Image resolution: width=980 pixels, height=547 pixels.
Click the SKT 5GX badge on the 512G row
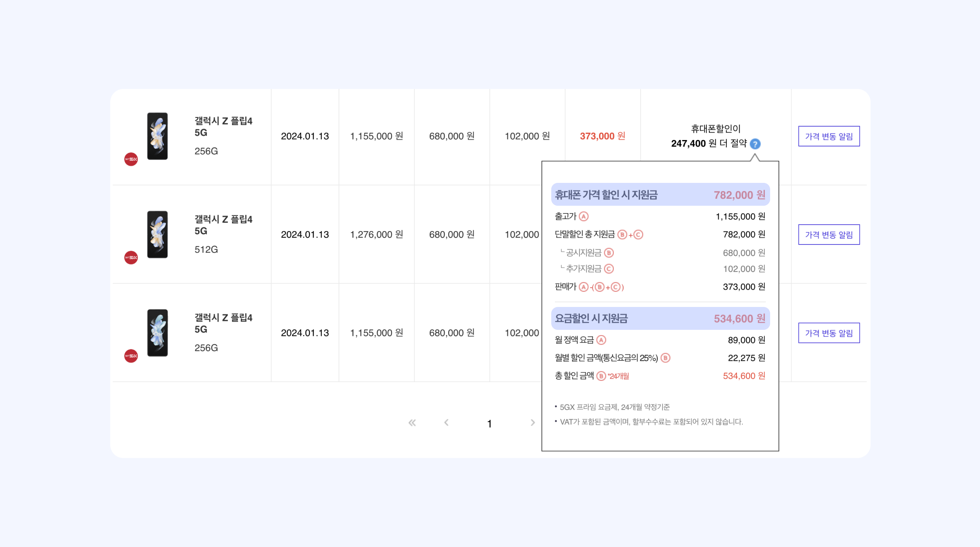[x=131, y=258]
